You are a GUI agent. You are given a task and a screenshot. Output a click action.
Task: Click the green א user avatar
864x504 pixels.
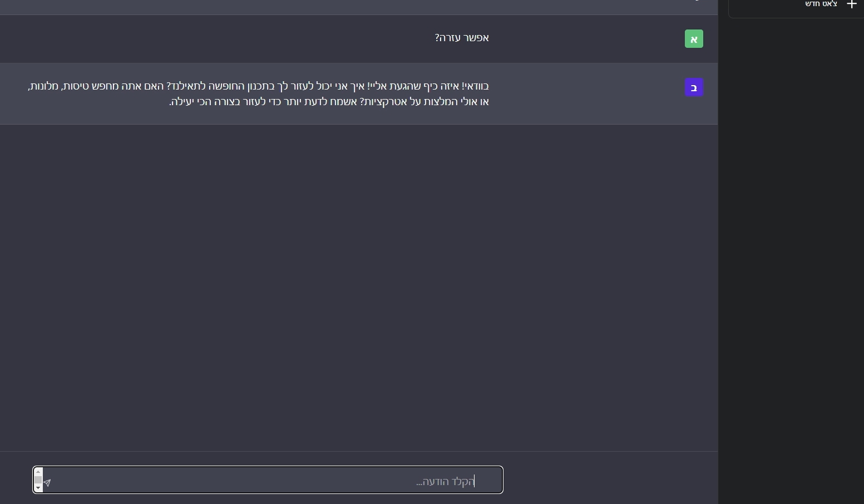(694, 39)
